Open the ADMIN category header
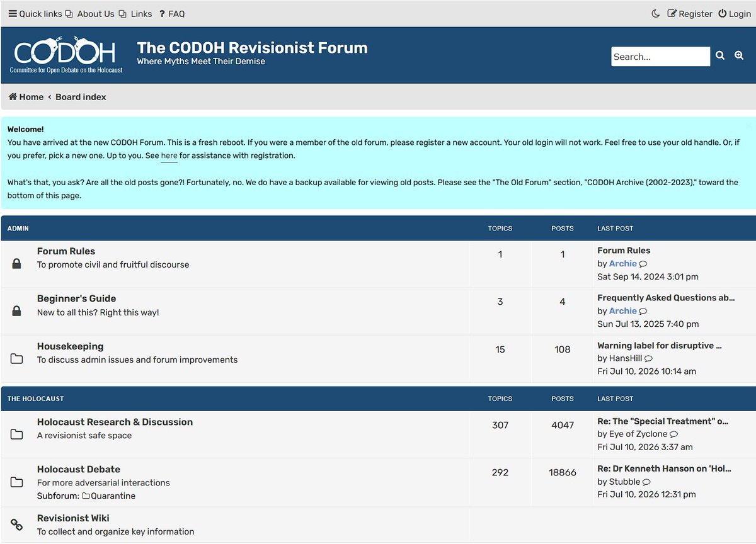 [x=18, y=229]
